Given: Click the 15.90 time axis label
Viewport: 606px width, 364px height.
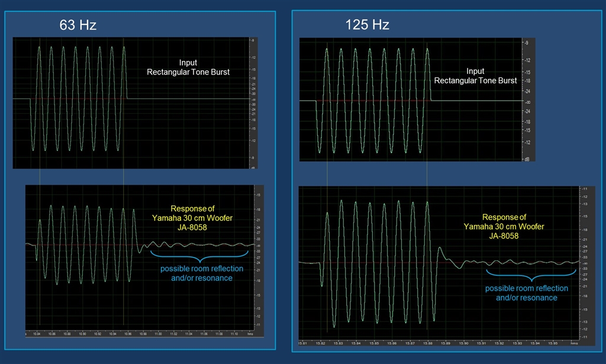Looking at the screenshot, I should click(463, 343).
